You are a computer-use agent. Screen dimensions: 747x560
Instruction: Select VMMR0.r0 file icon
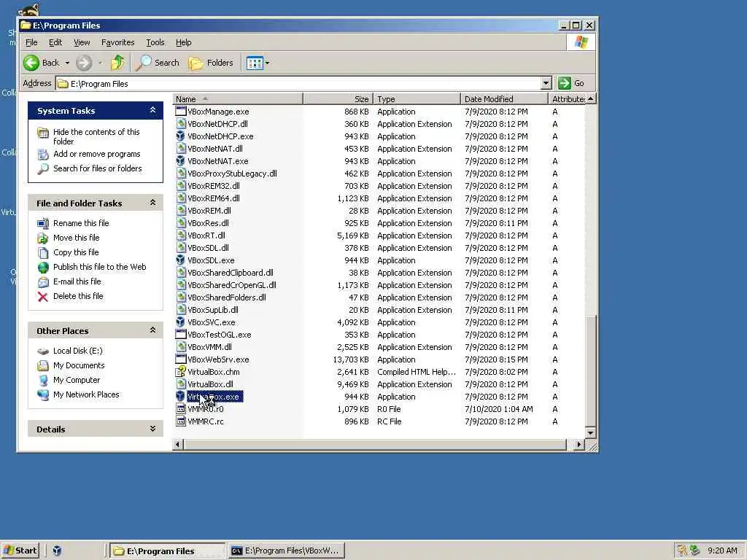[x=181, y=408]
